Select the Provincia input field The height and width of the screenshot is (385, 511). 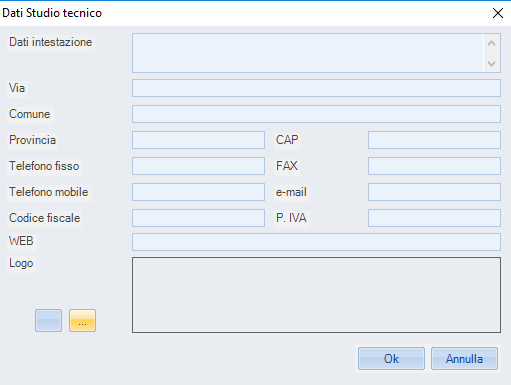click(198, 140)
